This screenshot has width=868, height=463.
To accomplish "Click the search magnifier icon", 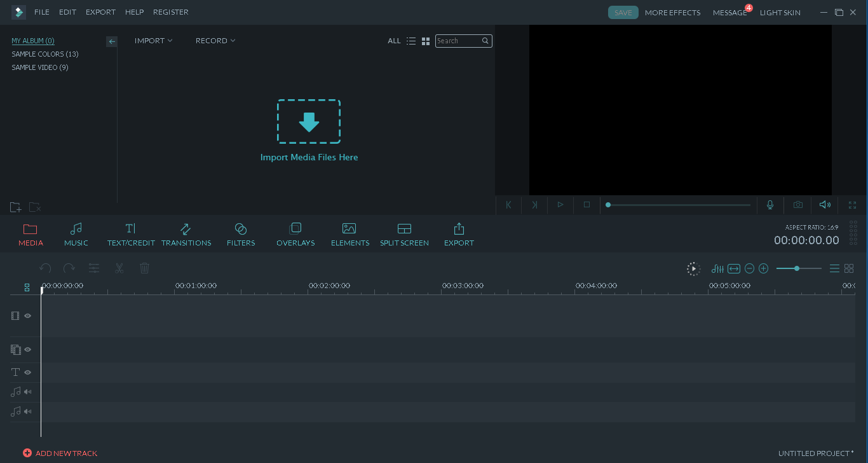I will [485, 41].
